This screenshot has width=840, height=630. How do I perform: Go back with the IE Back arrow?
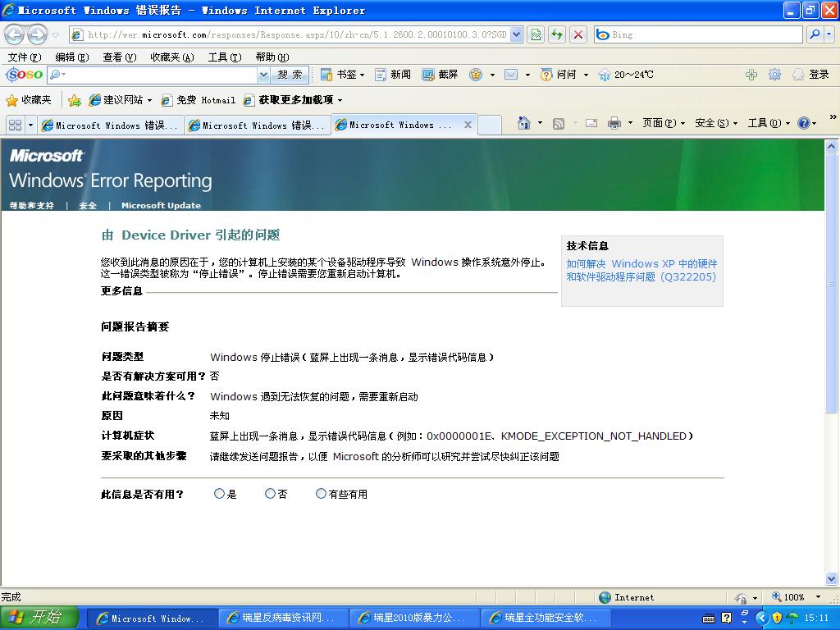pos(15,34)
